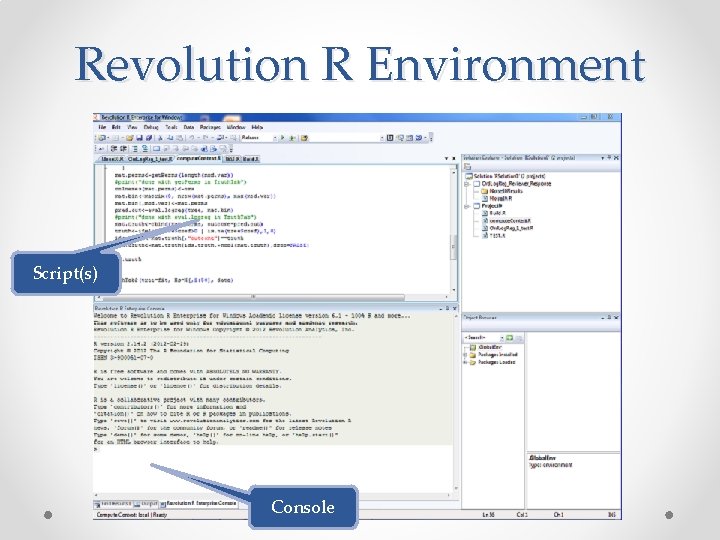Image resolution: width=720 pixels, height=540 pixels.
Task: Switch to the OrdLogReg_1_test.R tab
Action: point(150,159)
